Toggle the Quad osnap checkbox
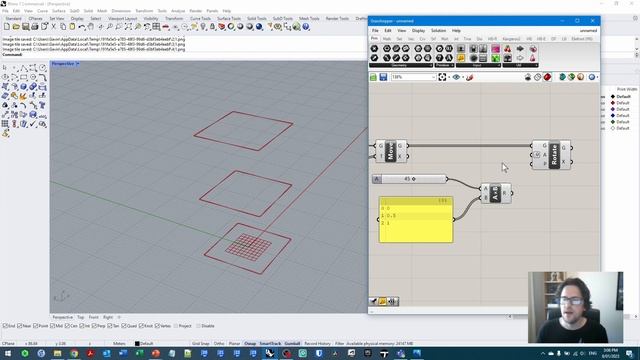Viewport: 640px width, 360px height. click(124, 326)
